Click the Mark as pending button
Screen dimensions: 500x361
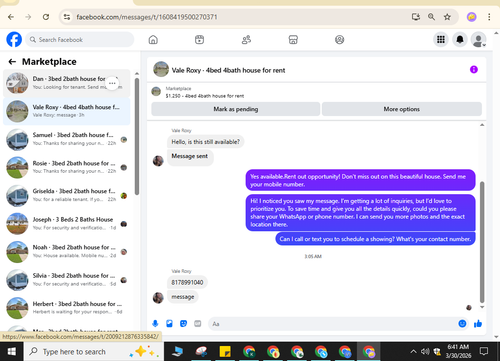tap(236, 109)
